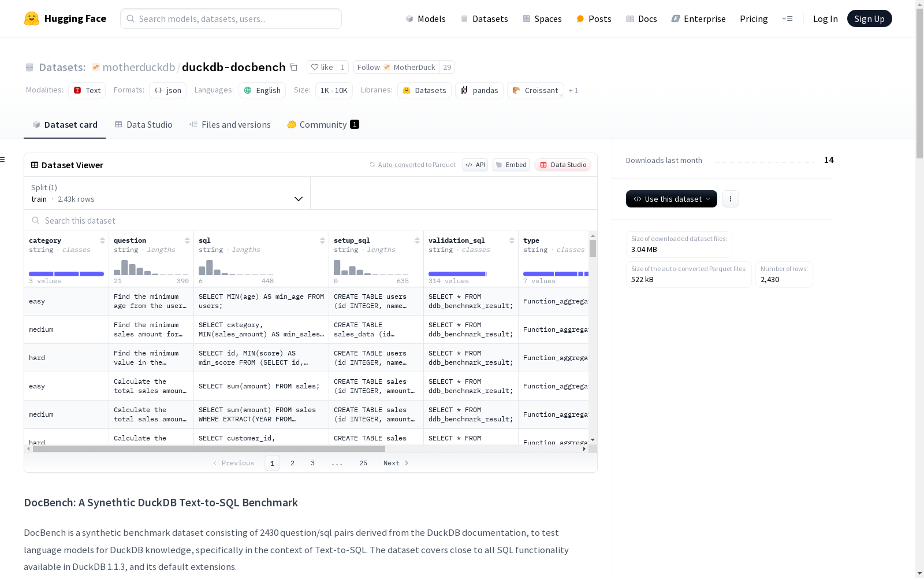Switch to the Dataset card tab
Screen dimensions: 924x578
[x=65, y=125]
